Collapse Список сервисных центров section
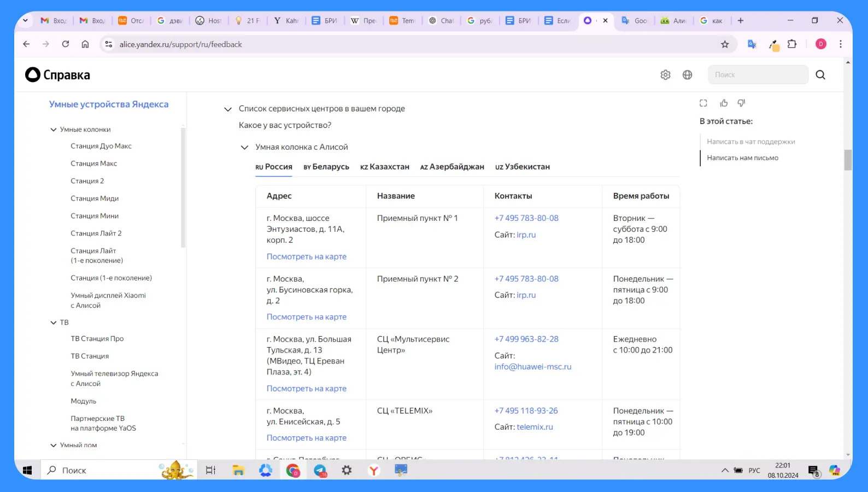The height and width of the screenshot is (492, 868). coord(228,109)
